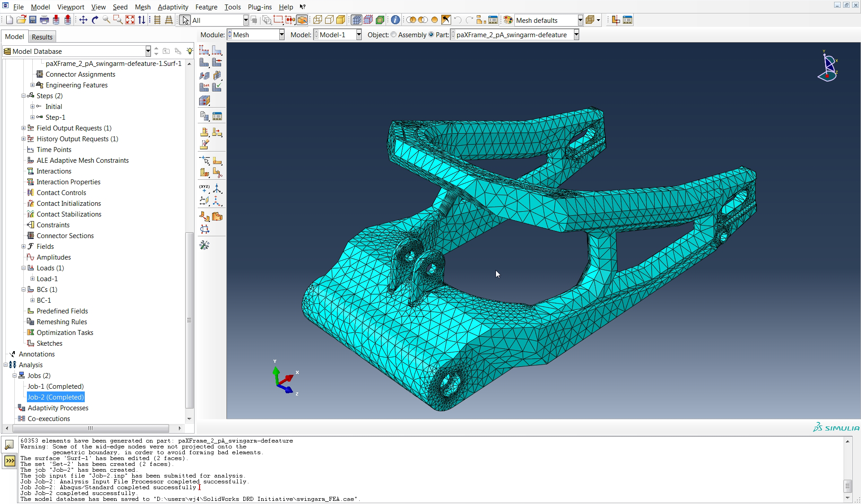The image size is (861, 504).
Task: Collapse the Steps (2) tree node
Action: click(24, 96)
